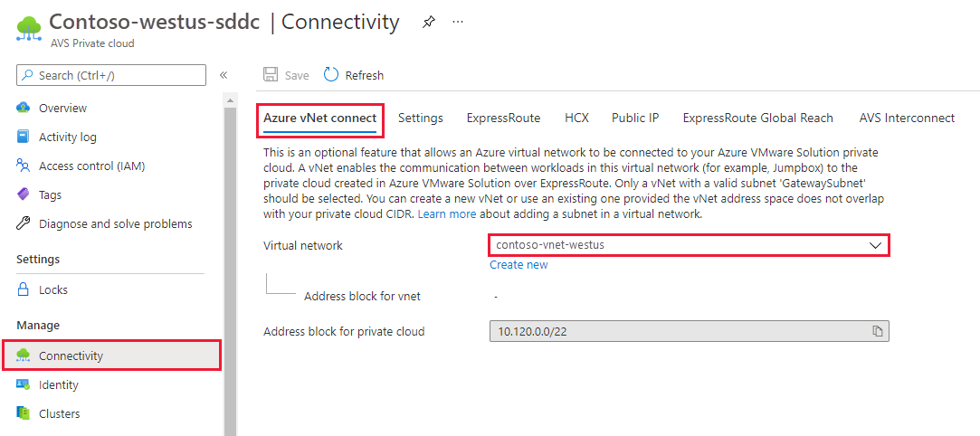
Task: Go to Access control (IAM)
Action: (91, 166)
